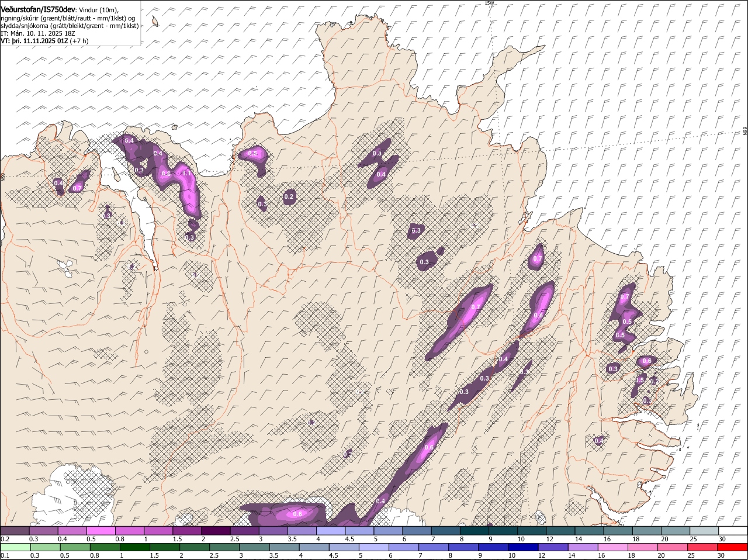
Task: Select the lavender 4–4.5 snow scale swatch
Action: pos(330,530)
